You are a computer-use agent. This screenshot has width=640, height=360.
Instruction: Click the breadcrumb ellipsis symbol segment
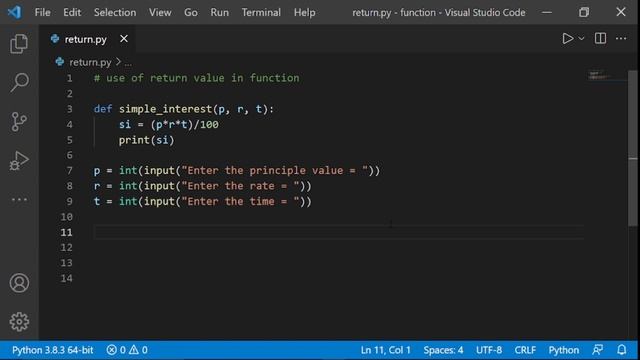click(128, 63)
